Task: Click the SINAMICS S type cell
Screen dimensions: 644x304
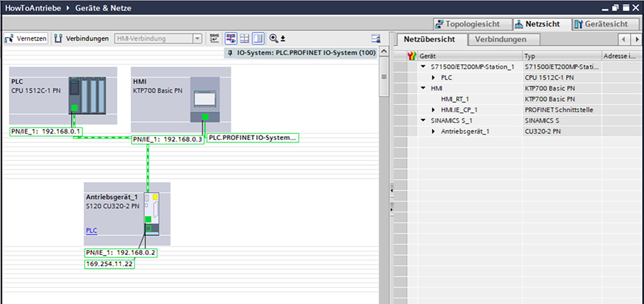Action: [x=562, y=121]
